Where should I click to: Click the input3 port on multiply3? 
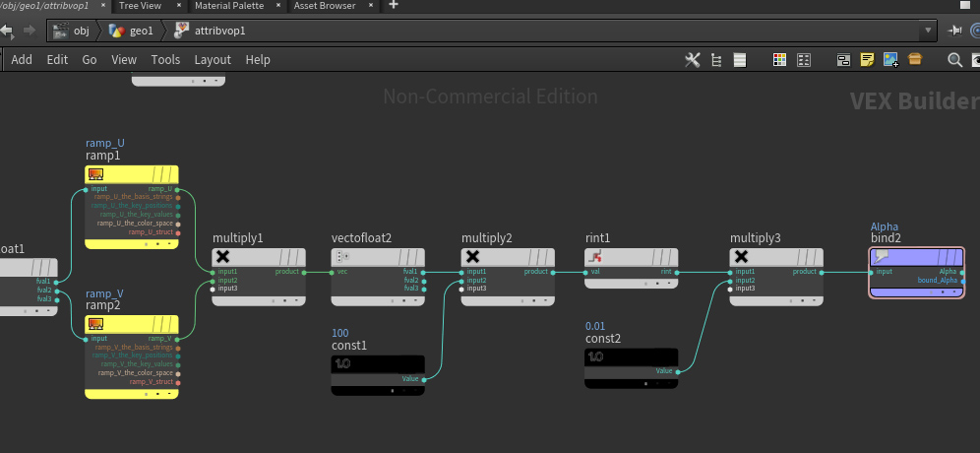pos(731,289)
